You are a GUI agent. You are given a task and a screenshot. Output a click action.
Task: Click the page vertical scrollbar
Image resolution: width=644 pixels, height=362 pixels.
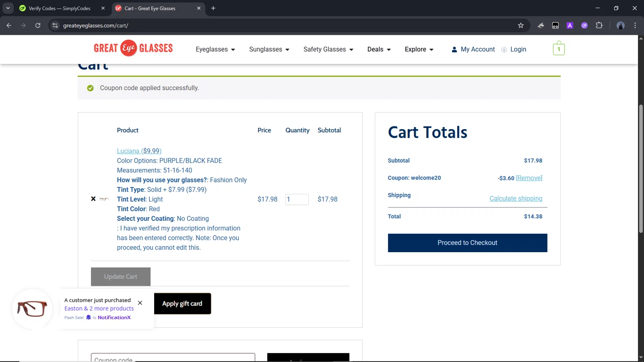pyautogui.click(x=641, y=169)
